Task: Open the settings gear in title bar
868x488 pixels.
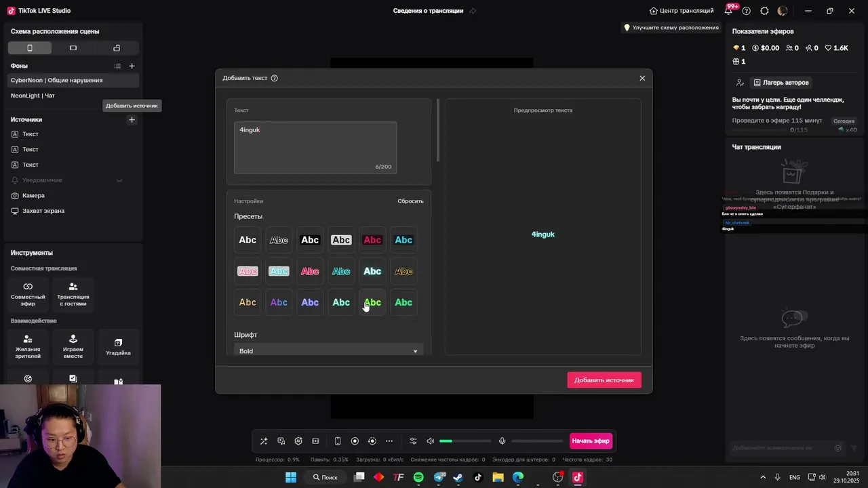Action: pos(765,11)
